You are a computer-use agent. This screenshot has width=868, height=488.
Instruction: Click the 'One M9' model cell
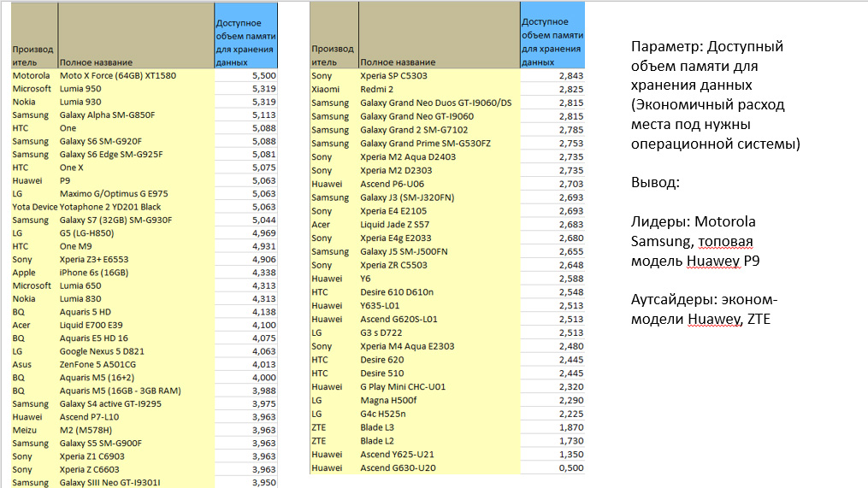pos(136,246)
